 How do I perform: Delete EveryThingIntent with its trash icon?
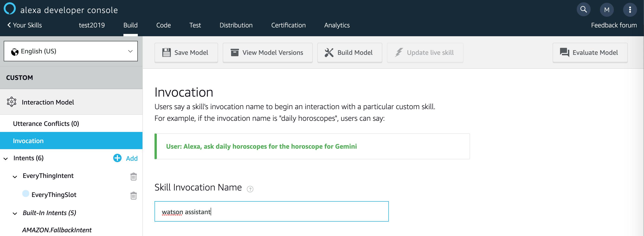coord(133,177)
